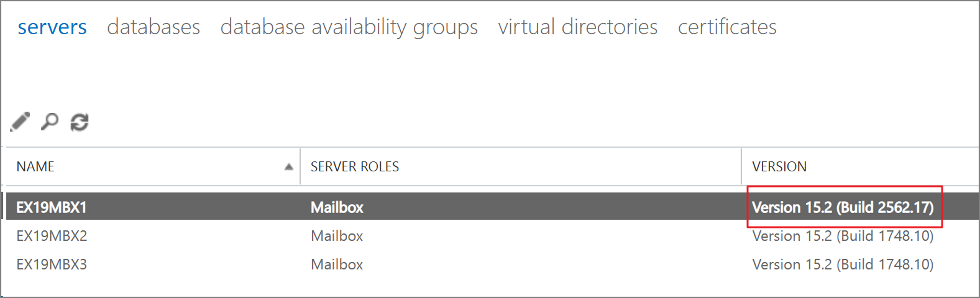This screenshot has height=298, width=980.
Task: Sort by SERVER ROLES column header
Action: (355, 166)
